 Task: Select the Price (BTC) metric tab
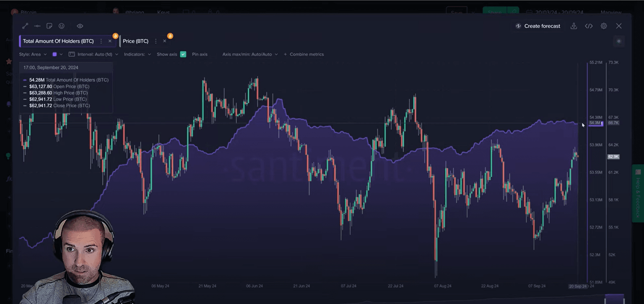pyautogui.click(x=135, y=41)
